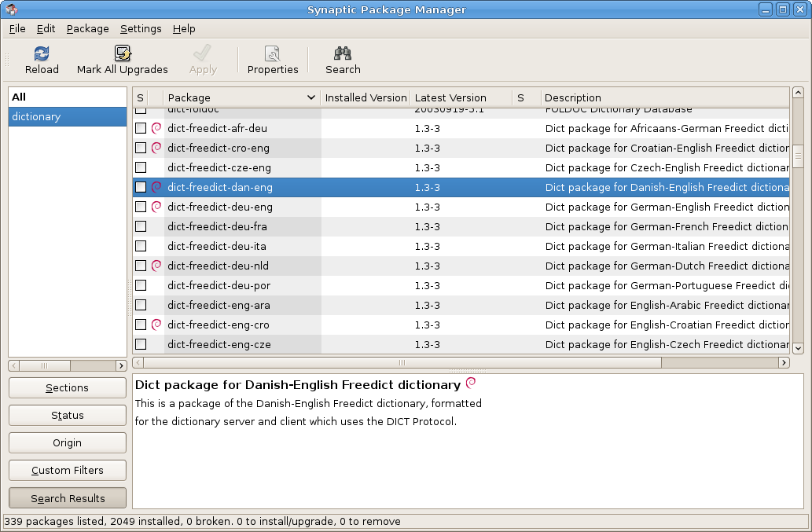This screenshot has height=532, width=812.
Task: Click the horizontal scrollbar thumb under the filter list
Action: (45, 365)
